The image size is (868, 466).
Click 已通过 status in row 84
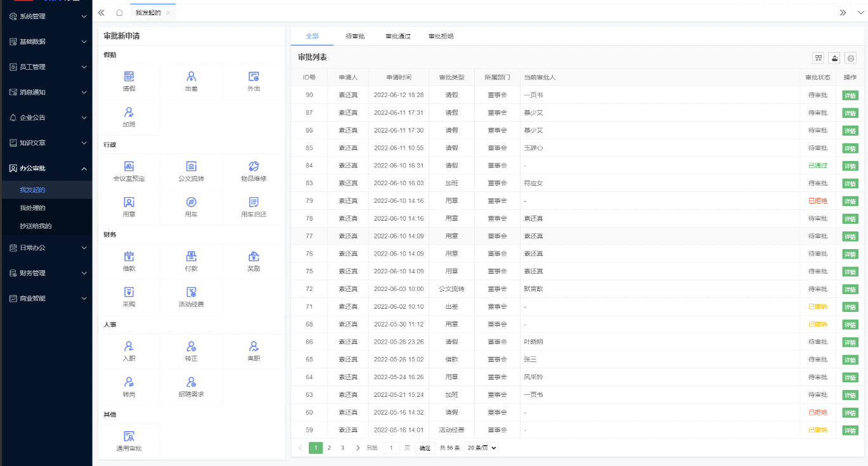[x=818, y=165]
